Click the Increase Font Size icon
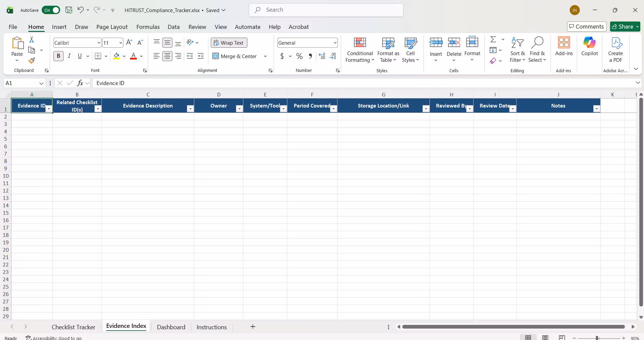Screen dimensions: 644x340 (129, 42)
